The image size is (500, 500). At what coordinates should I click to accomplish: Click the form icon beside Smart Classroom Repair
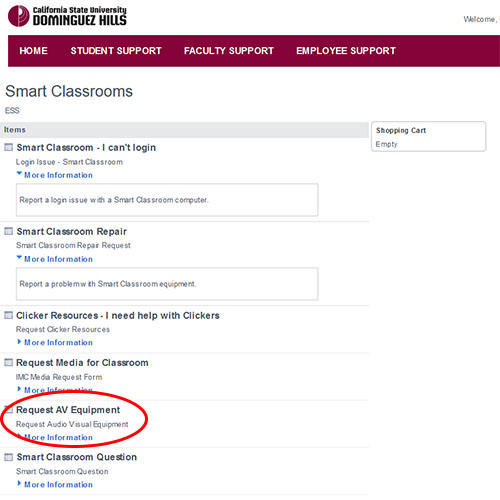(x=8, y=231)
